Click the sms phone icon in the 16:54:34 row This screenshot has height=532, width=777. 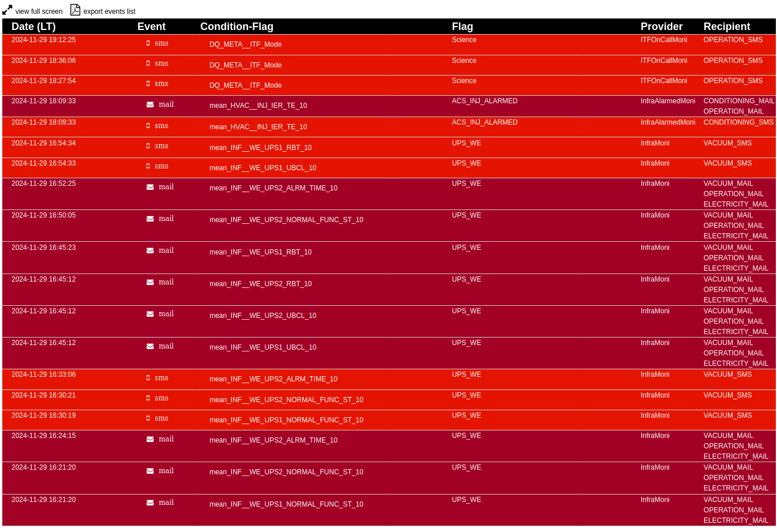coord(148,146)
